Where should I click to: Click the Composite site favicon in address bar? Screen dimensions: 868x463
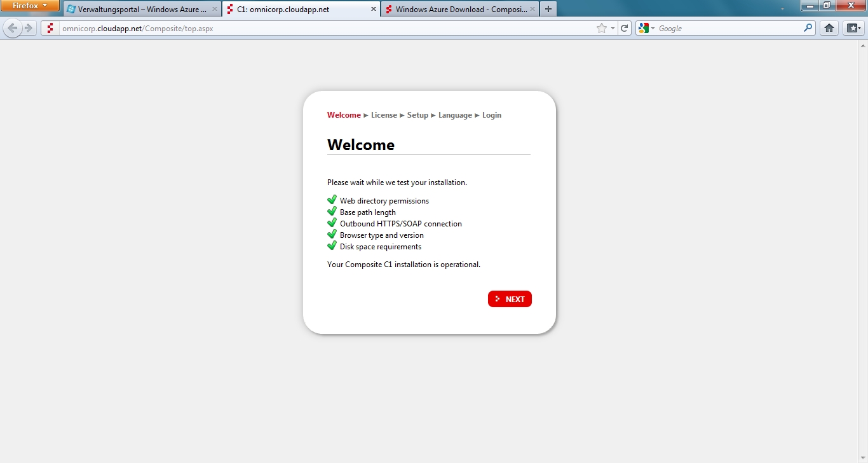pyautogui.click(x=50, y=28)
